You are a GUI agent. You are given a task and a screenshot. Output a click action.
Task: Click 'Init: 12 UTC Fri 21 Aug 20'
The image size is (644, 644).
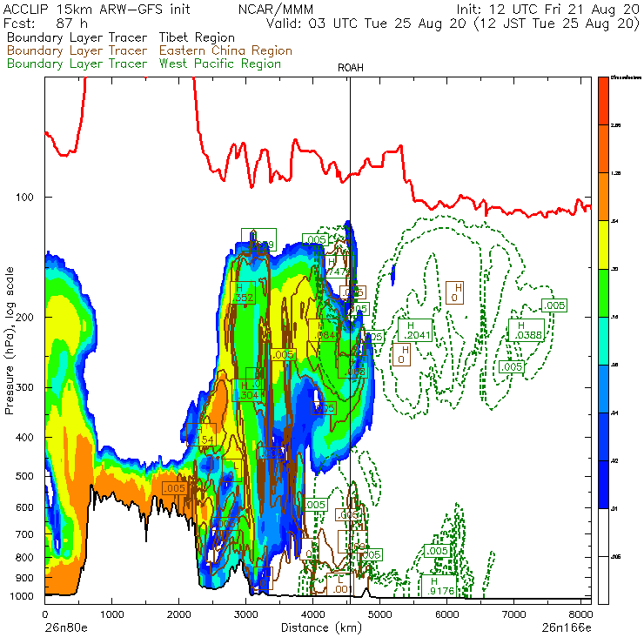coord(548,9)
